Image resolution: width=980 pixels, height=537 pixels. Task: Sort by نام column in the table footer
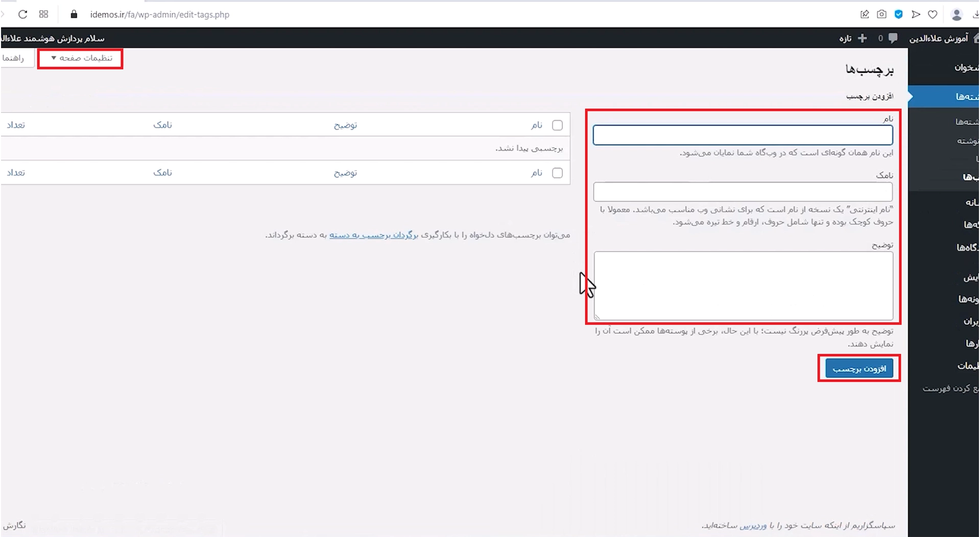click(x=536, y=173)
